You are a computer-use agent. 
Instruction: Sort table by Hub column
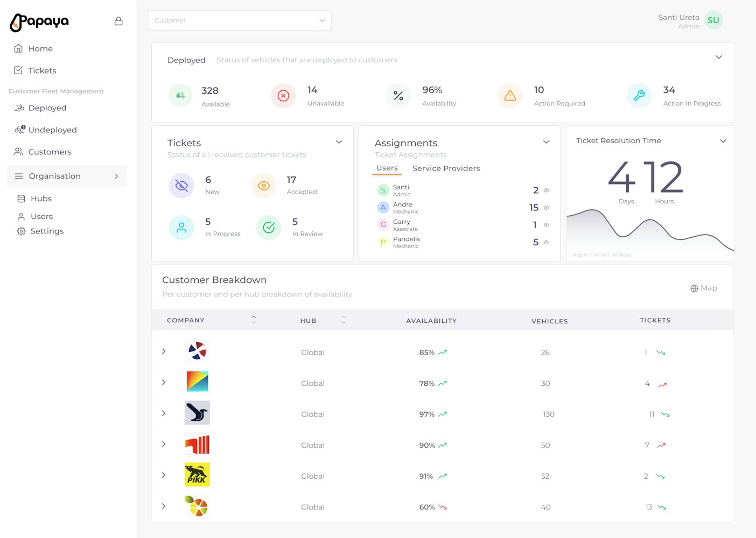point(344,320)
